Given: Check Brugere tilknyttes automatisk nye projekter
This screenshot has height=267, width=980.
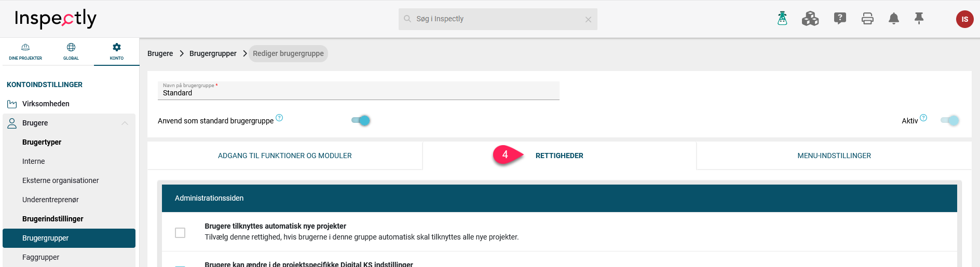Looking at the screenshot, I should point(180,233).
